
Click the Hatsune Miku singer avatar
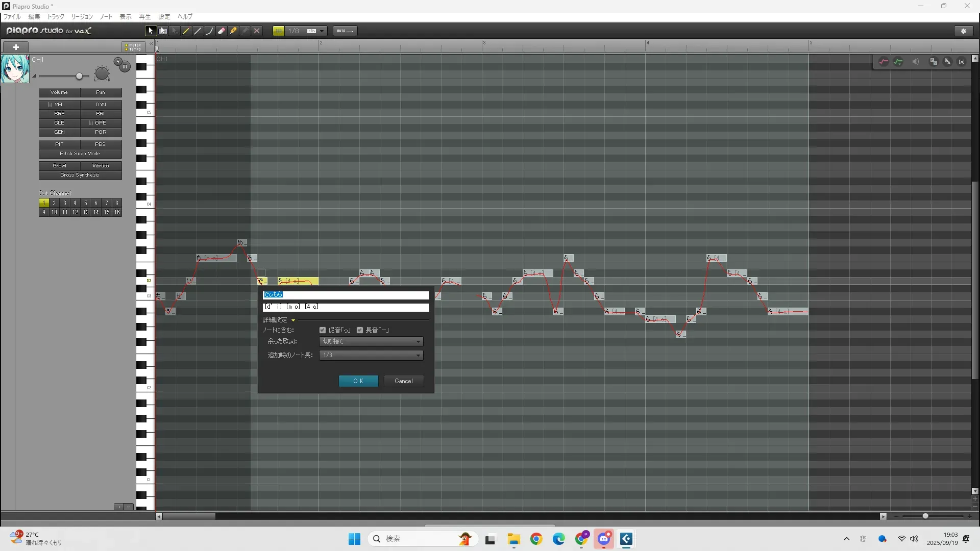coord(15,69)
